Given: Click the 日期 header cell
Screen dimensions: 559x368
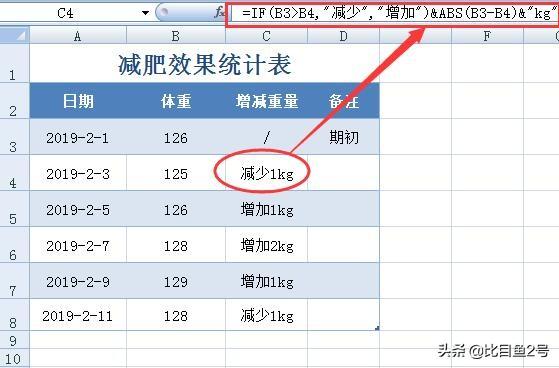Looking at the screenshot, I should [78, 101].
